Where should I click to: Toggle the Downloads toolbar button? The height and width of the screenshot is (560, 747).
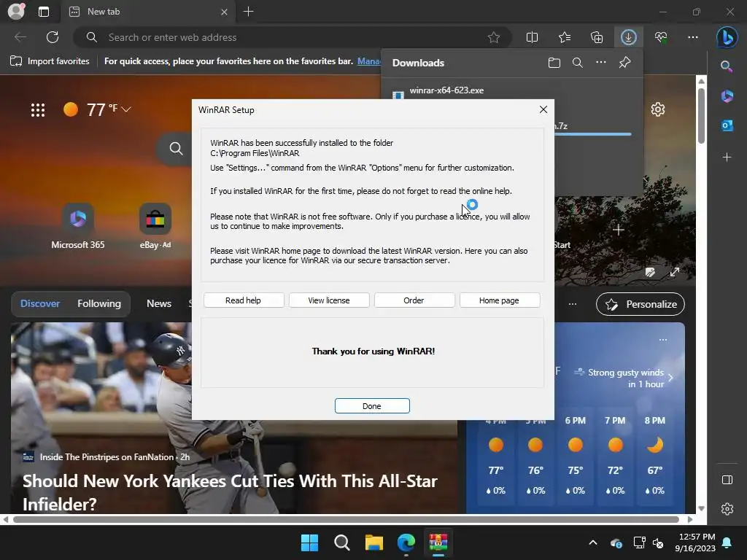click(x=628, y=37)
